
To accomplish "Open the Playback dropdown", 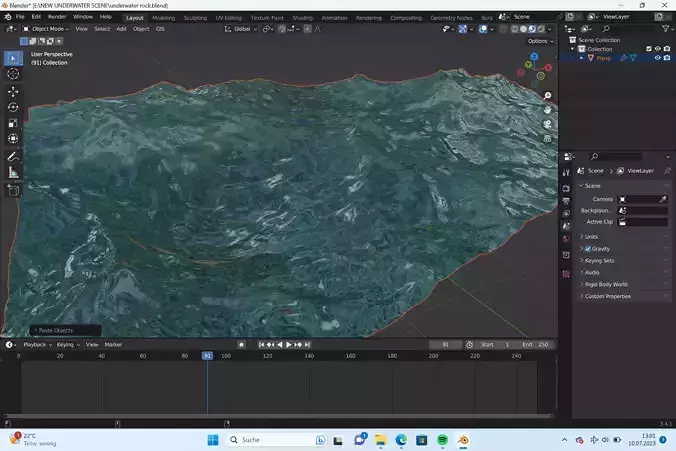I will (x=37, y=345).
